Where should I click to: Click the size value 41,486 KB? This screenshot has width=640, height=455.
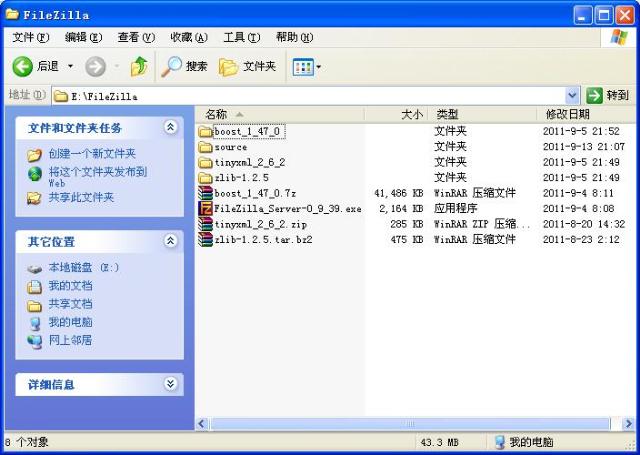[x=398, y=193]
